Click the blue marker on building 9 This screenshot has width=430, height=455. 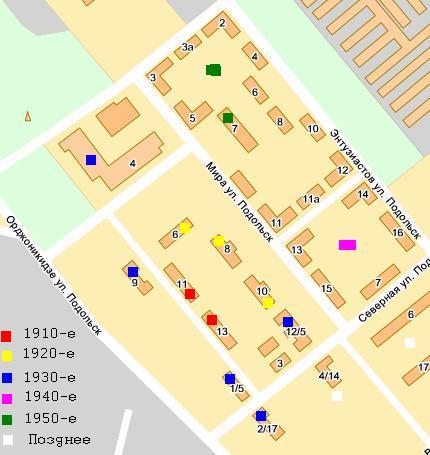click(x=133, y=272)
